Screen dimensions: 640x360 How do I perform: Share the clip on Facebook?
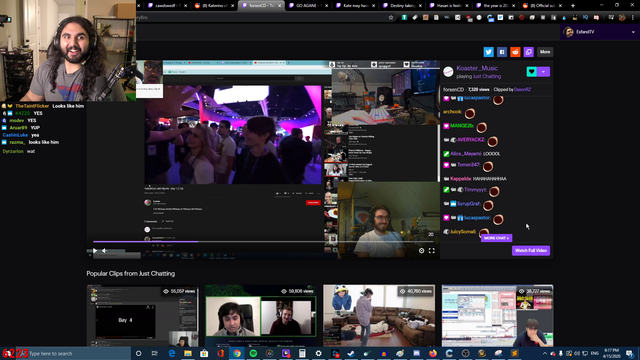502,52
